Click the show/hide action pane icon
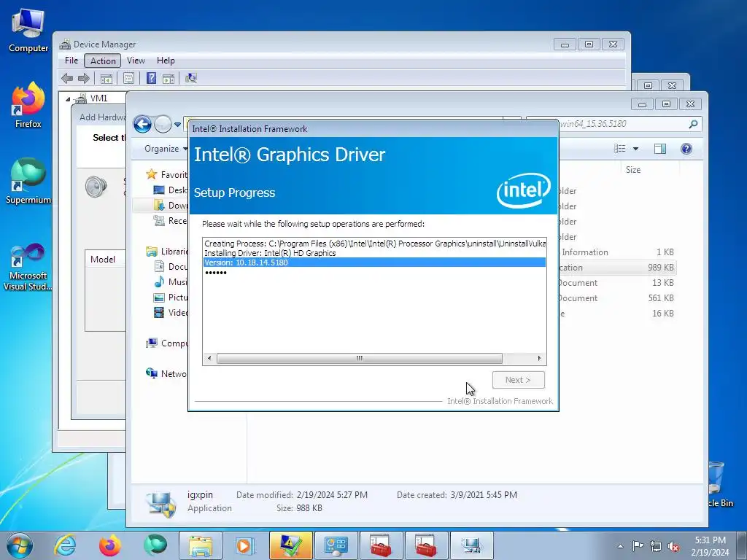 (169, 79)
